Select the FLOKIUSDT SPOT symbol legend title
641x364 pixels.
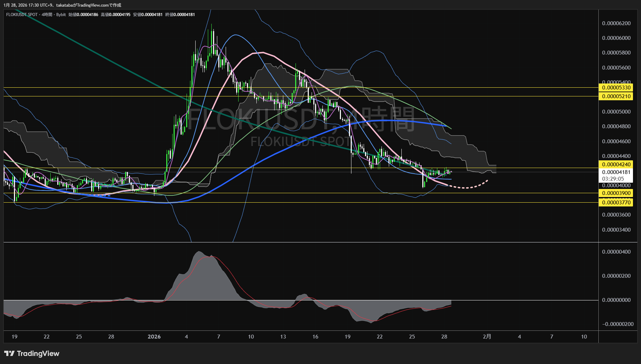point(22,15)
